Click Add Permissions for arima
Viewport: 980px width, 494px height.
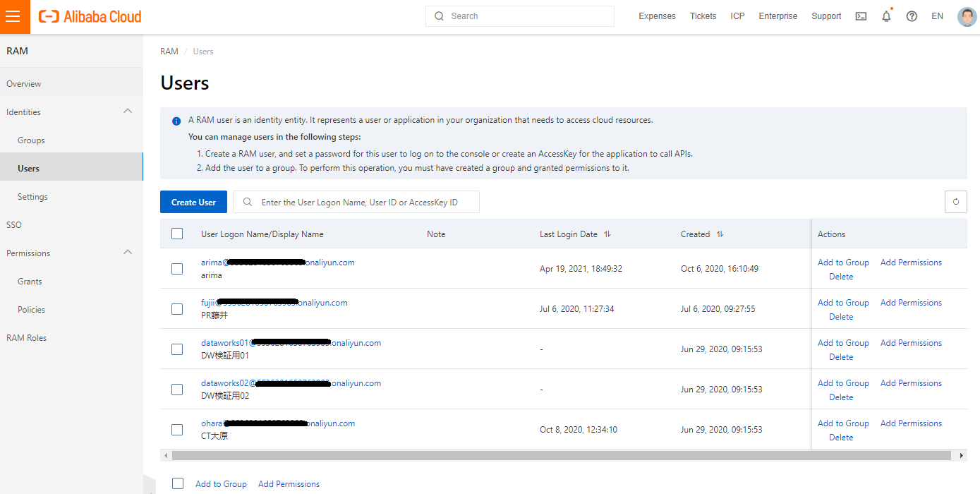point(911,263)
